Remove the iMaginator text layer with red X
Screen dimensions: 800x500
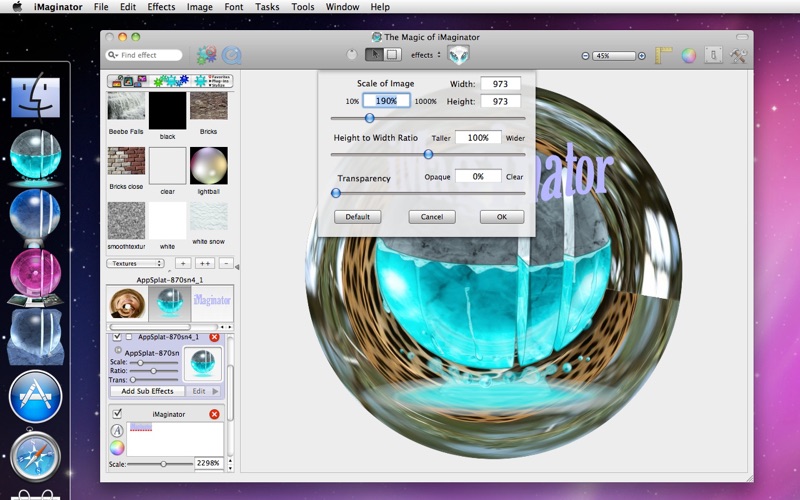(214, 414)
